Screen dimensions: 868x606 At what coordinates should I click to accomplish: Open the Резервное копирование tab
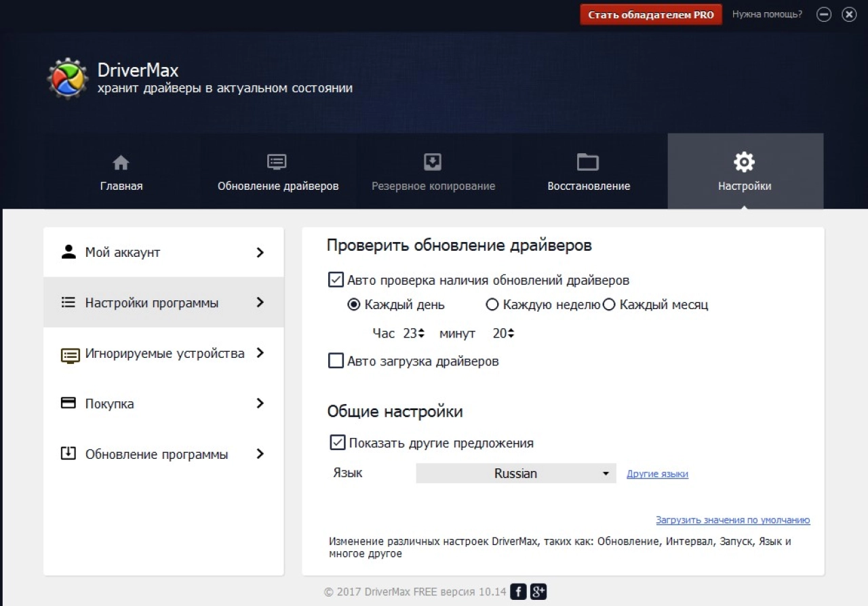point(433,171)
